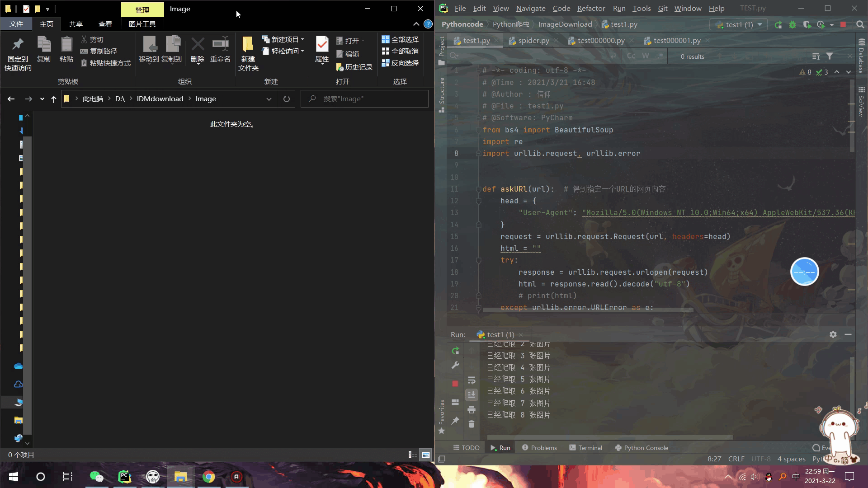Viewport: 868px width, 488px height.
Task: Click the ImageDownload breadcrumb in PyCharm
Action: pos(565,24)
